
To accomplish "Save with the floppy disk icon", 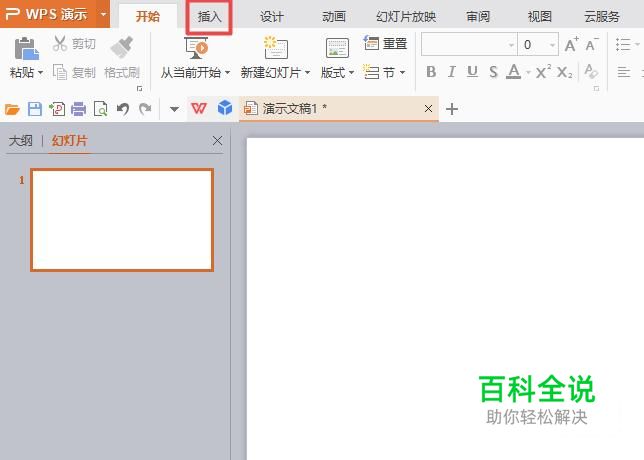I will pyautogui.click(x=35, y=109).
